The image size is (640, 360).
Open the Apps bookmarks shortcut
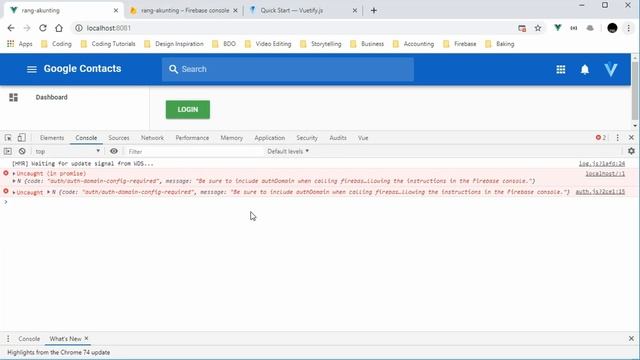click(x=19, y=44)
